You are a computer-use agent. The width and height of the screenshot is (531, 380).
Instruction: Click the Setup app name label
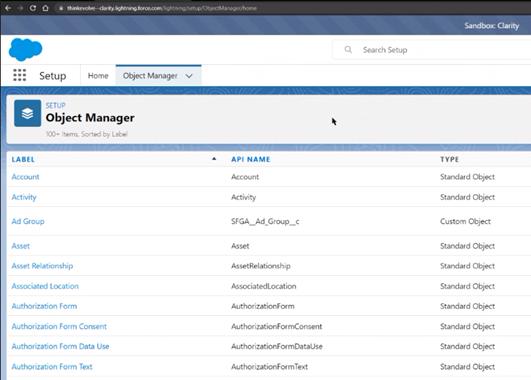click(52, 76)
